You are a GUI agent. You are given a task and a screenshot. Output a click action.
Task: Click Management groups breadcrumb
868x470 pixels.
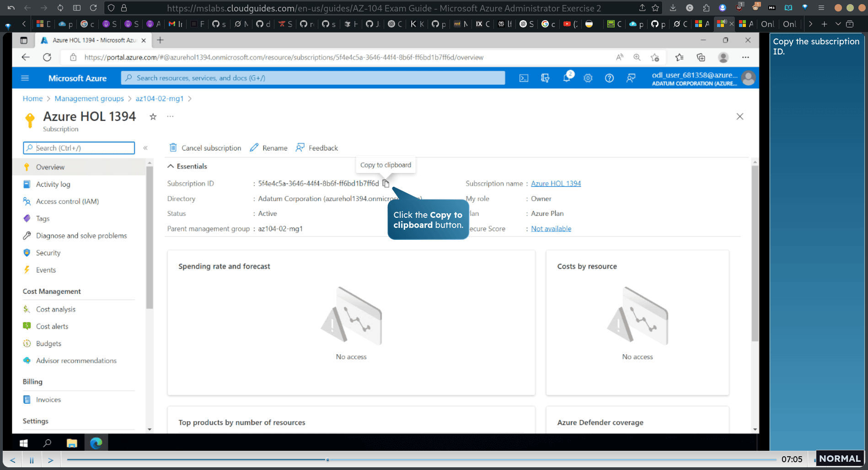coord(89,98)
